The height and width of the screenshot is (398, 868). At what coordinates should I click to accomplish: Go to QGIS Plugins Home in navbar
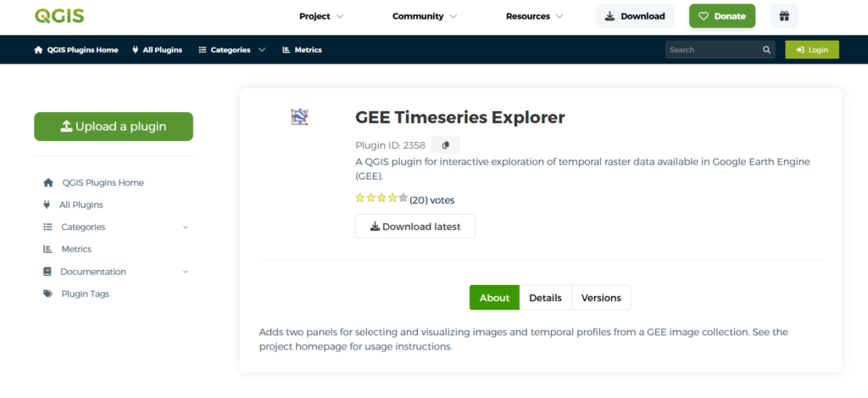click(76, 50)
